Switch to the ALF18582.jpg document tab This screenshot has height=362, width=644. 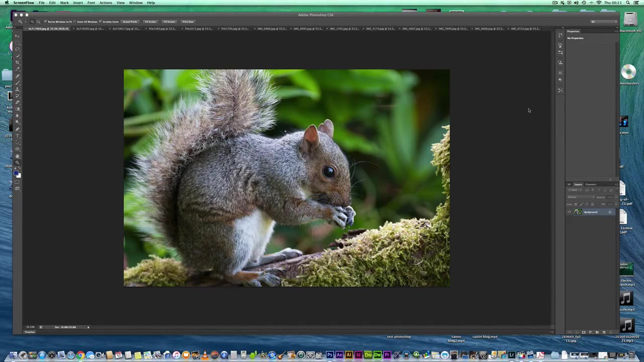point(90,29)
